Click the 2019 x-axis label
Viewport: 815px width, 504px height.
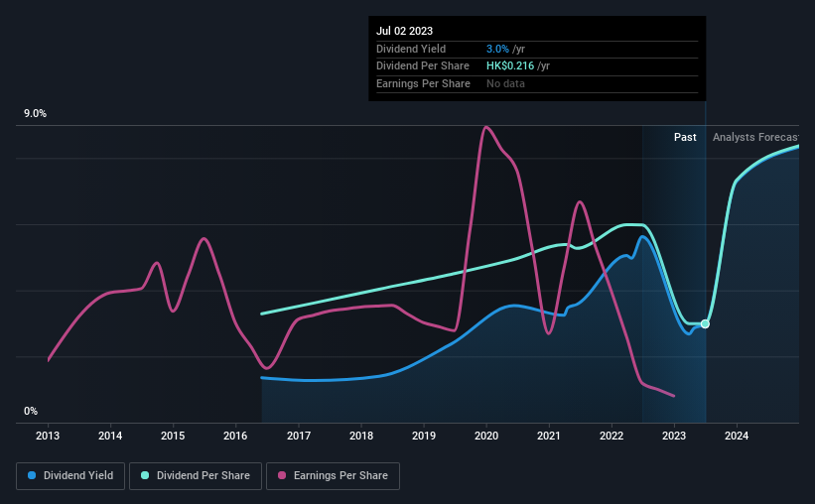tap(424, 436)
